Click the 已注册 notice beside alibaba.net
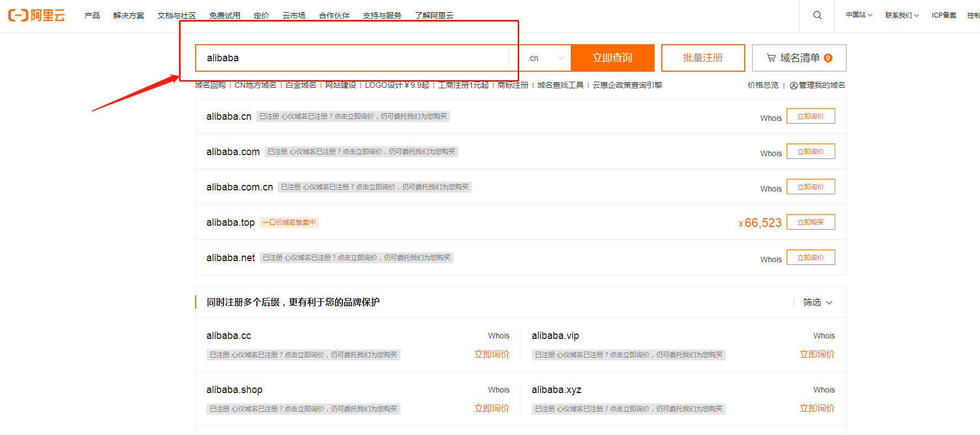The image size is (980, 435). [x=357, y=258]
